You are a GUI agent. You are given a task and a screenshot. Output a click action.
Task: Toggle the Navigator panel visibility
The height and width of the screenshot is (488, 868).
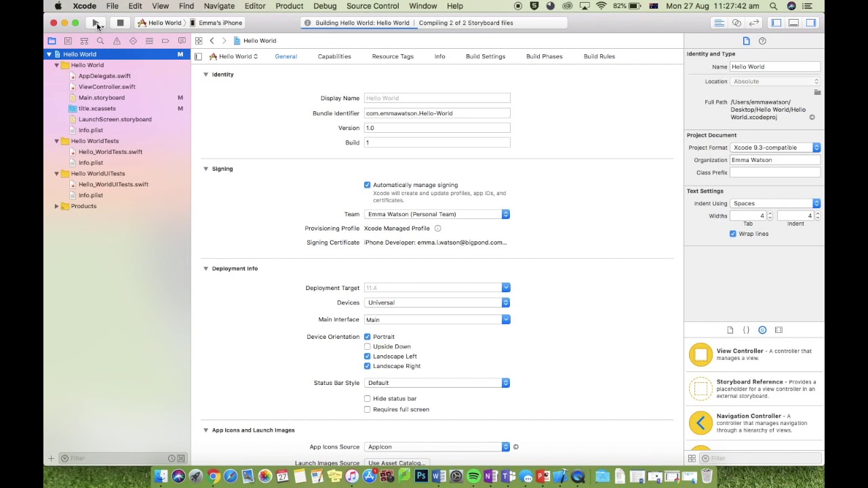(x=776, y=23)
